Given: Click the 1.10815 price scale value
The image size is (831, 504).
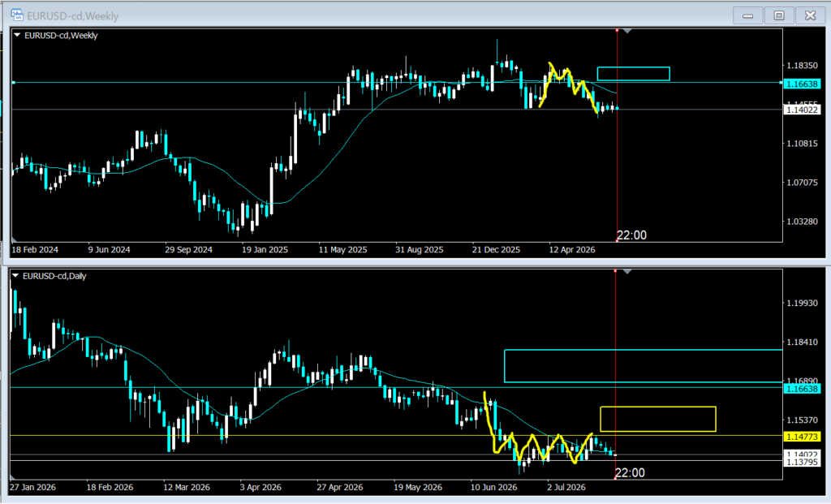Looking at the screenshot, I should pyautogui.click(x=802, y=144).
